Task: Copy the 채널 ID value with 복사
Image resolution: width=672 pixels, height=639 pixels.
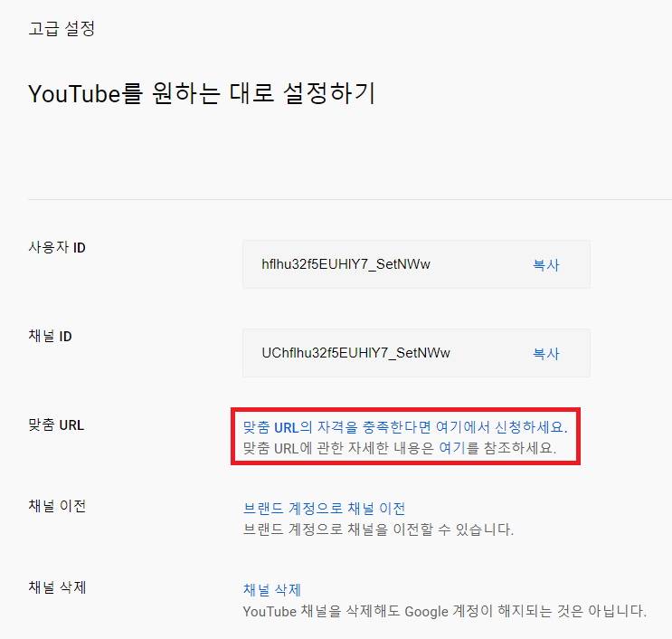Action: click(546, 354)
